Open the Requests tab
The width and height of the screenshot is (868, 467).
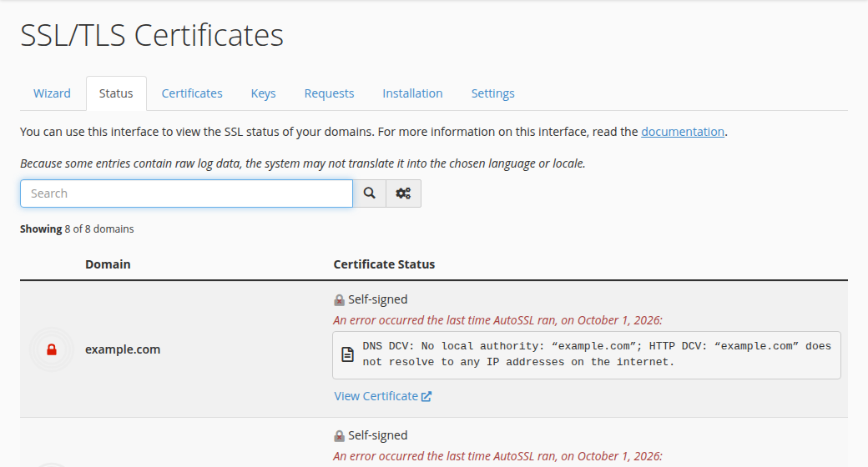click(330, 93)
